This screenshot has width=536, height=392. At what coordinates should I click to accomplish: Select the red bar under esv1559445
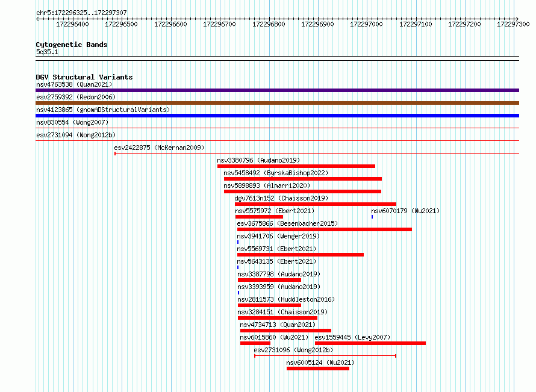click(370, 343)
